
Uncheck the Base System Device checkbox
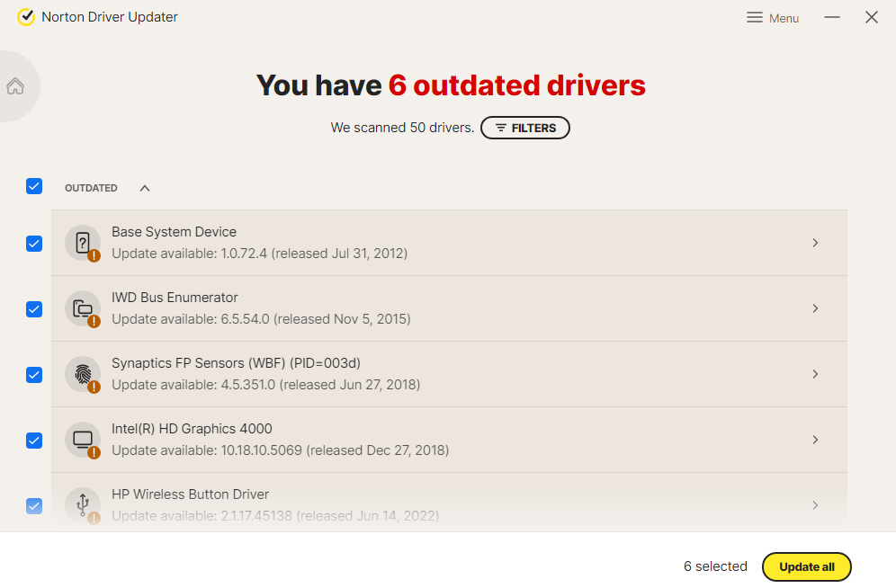tap(34, 244)
